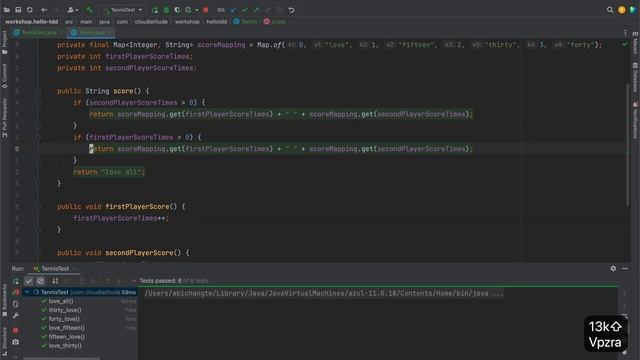This screenshot has height=360, width=640.
Task: Click the test tree horizontal scrollbar
Action: (61, 358)
